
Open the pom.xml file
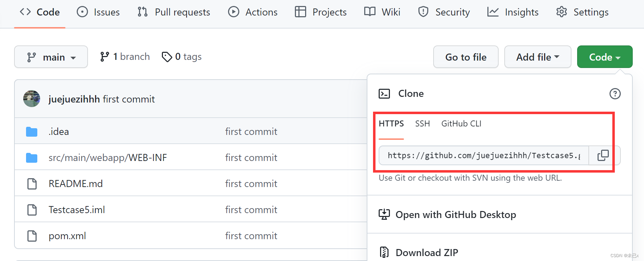[x=67, y=236]
